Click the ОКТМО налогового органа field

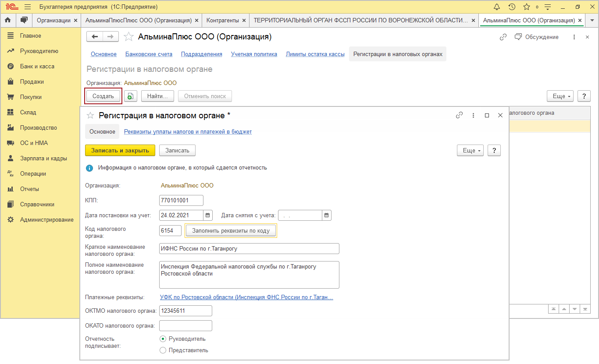tap(185, 311)
